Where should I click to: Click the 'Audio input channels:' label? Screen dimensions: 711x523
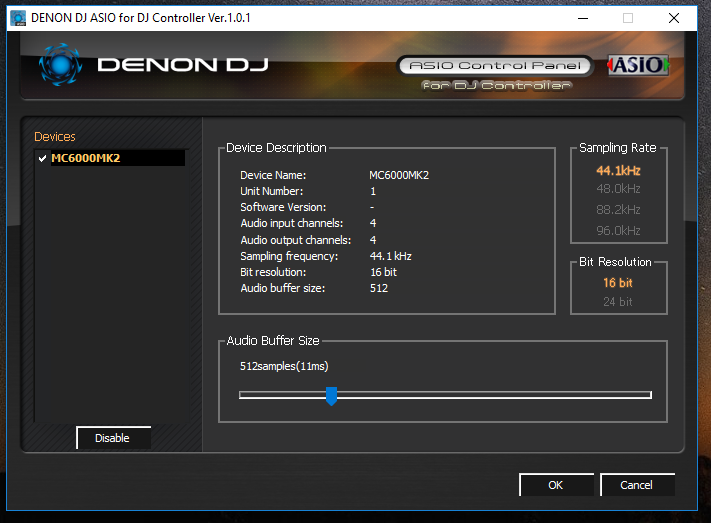point(292,223)
